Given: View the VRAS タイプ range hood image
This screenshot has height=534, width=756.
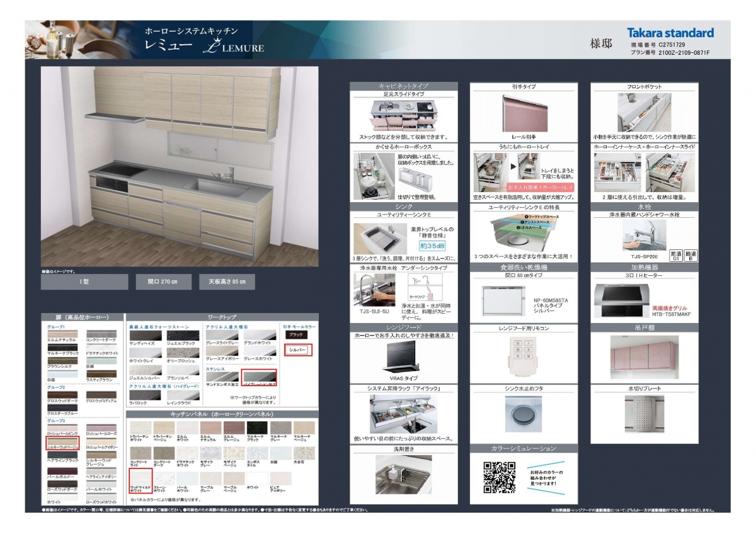Looking at the screenshot, I should coord(404,357).
